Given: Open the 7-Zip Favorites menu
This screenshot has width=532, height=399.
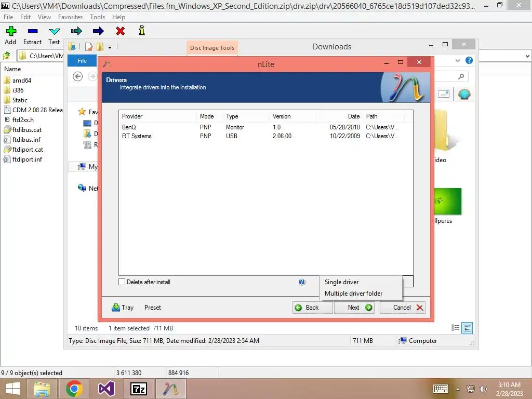Looking at the screenshot, I should tap(70, 17).
